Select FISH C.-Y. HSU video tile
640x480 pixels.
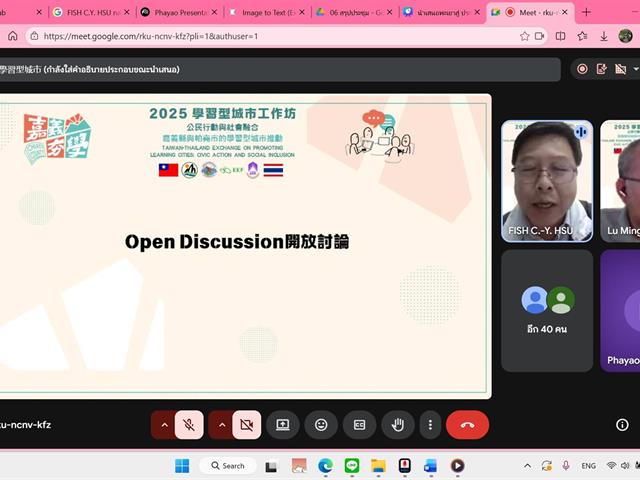pyautogui.click(x=546, y=180)
